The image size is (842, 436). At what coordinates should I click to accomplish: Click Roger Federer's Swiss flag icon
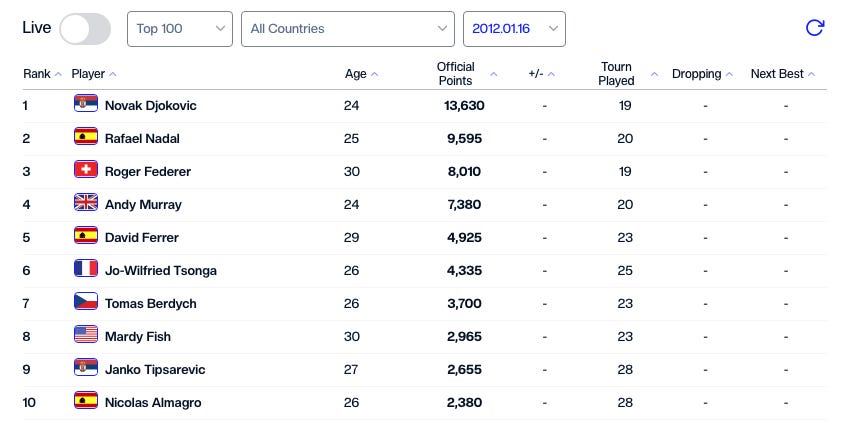[x=86, y=170]
